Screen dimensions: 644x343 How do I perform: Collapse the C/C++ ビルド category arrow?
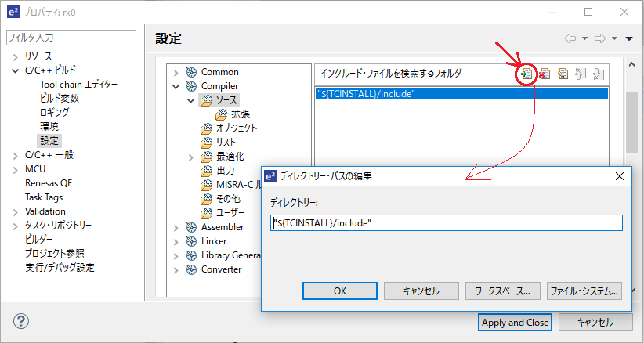pos(16,71)
